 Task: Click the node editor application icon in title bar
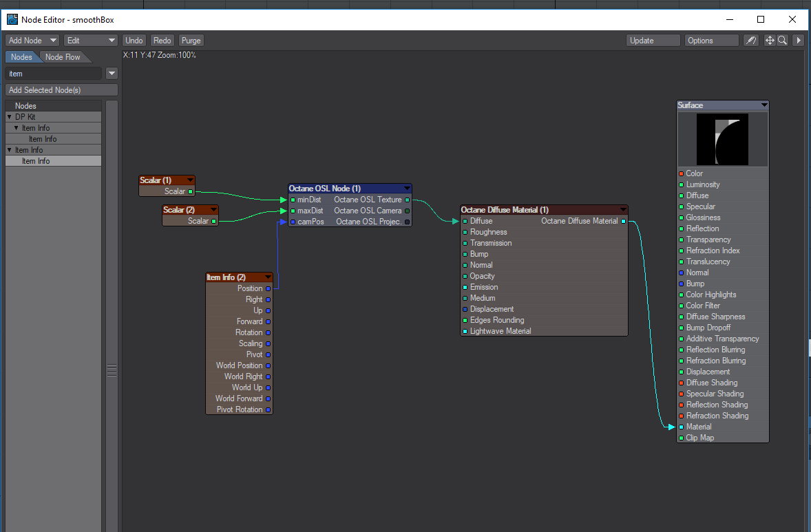[12, 20]
